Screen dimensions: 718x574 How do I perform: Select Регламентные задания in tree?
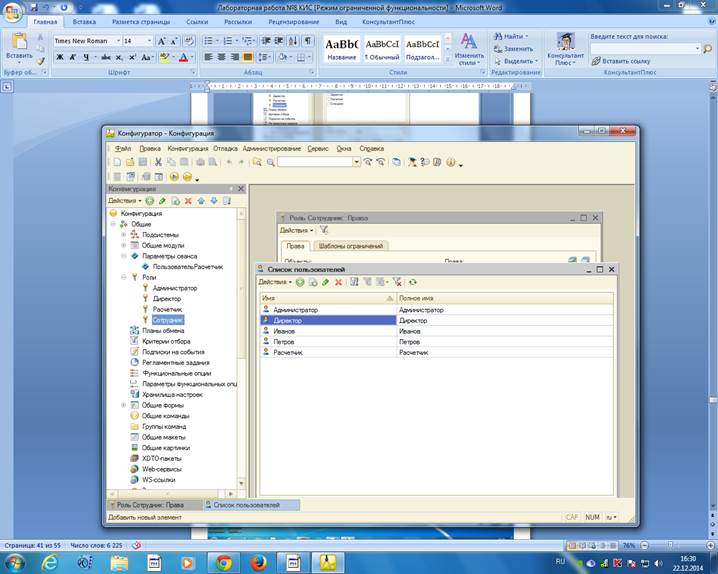click(x=176, y=363)
